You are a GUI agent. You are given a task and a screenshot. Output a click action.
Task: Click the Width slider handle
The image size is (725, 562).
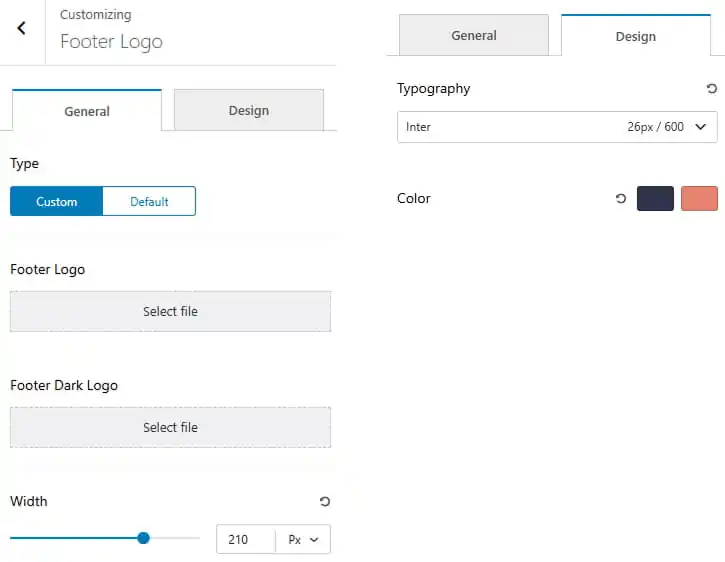pyautogui.click(x=143, y=538)
